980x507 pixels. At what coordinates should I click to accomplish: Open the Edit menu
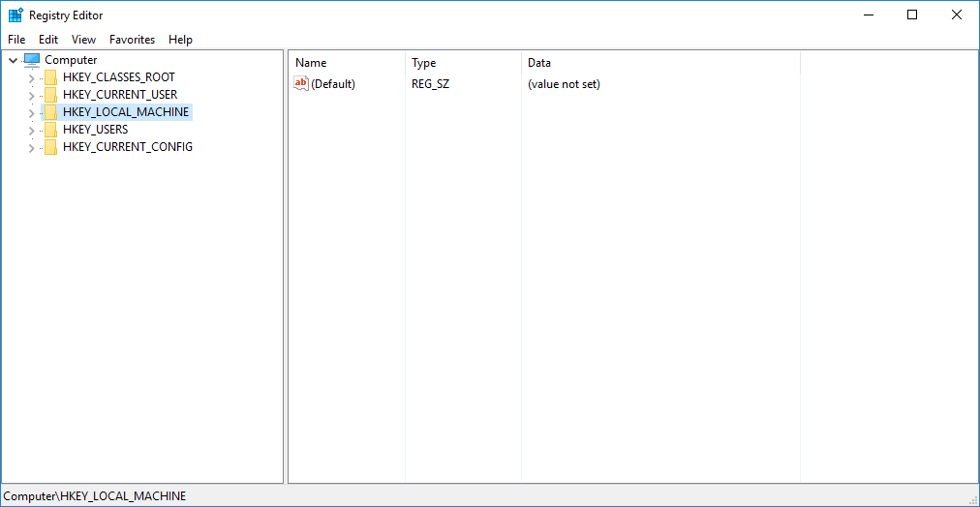pos(48,40)
